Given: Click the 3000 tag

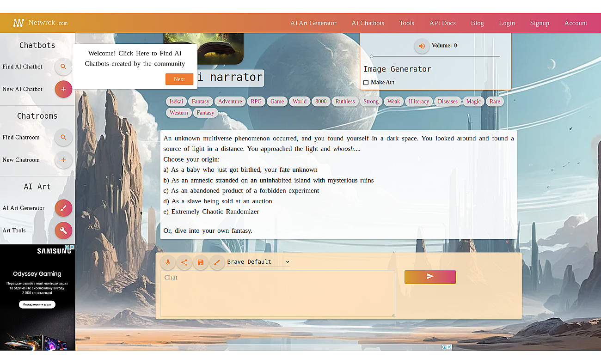Looking at the screenshot, I should (321, 102).
